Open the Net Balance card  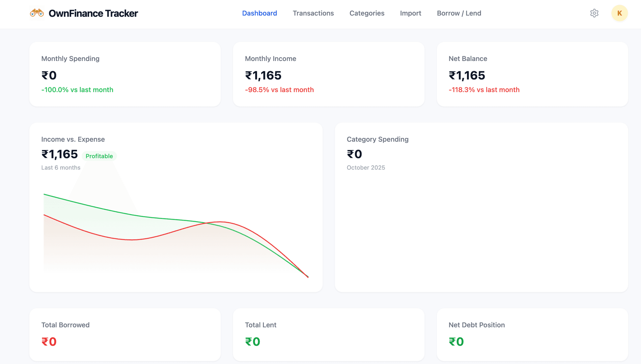[x=532, y=74]
